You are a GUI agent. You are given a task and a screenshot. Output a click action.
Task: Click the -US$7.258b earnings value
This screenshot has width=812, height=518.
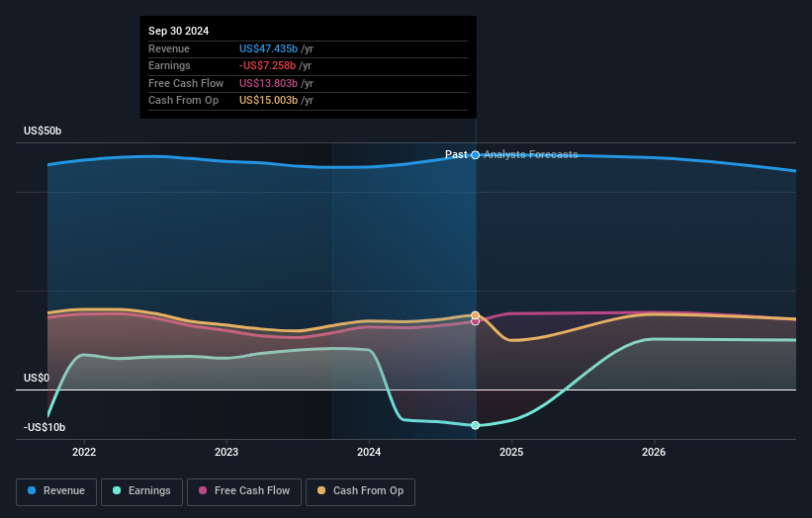267,65
